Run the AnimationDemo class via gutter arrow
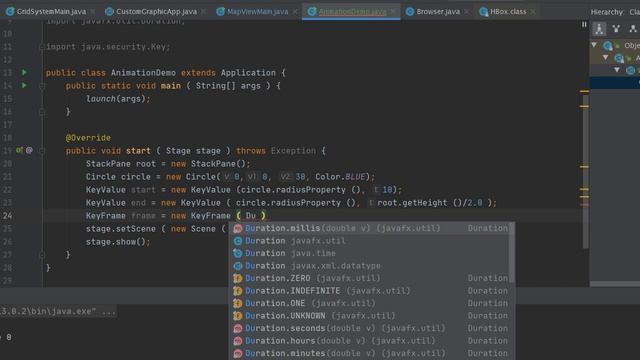 pos(24,72)
